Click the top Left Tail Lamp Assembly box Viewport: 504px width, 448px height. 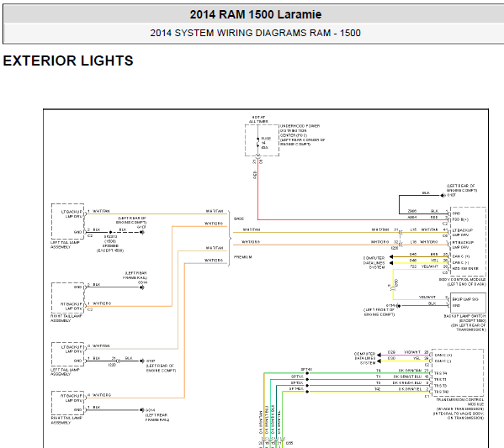[x=68, y=221]
